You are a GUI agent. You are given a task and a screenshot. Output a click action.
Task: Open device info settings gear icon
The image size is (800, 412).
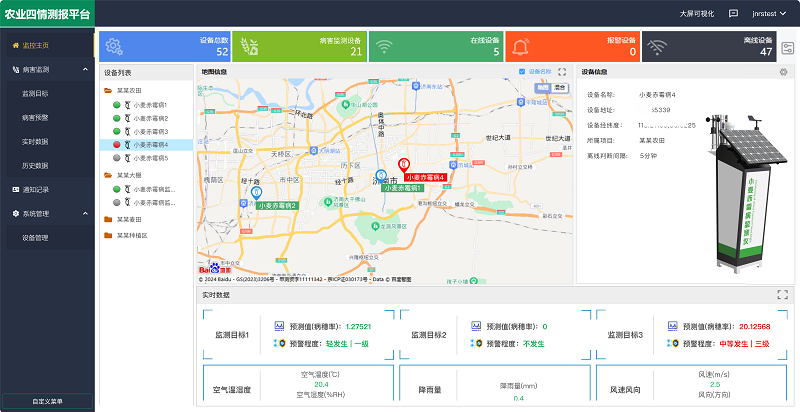784,72
